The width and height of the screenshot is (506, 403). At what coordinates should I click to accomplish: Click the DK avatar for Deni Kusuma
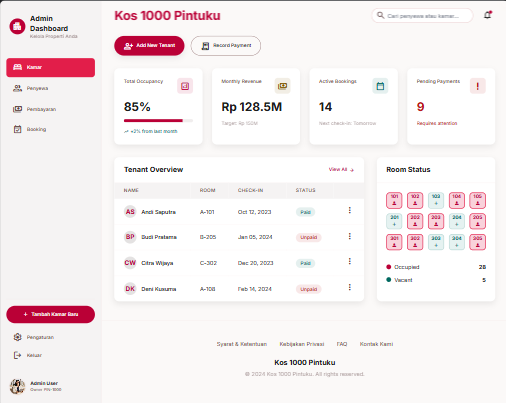(x=130, y=289)
